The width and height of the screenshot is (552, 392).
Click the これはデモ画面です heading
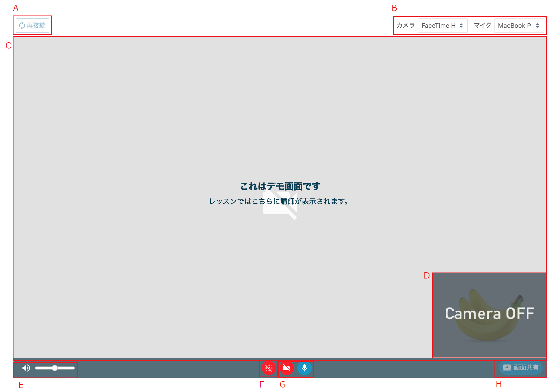(280, 186)
